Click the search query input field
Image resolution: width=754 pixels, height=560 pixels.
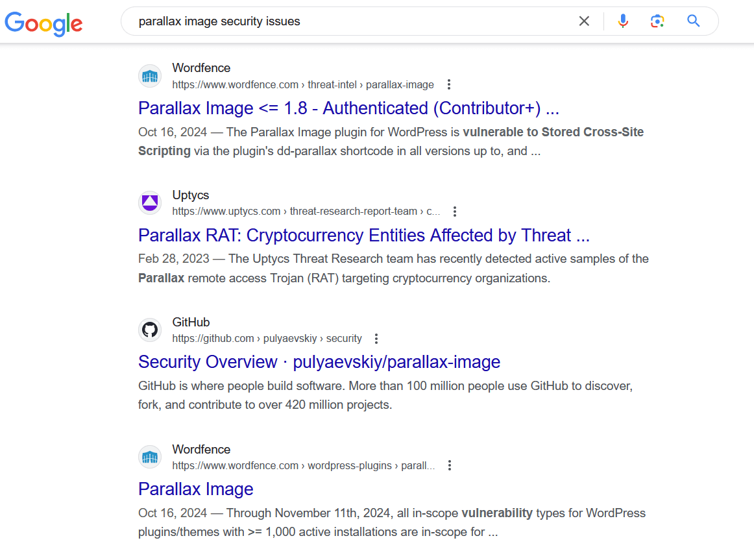(x=350, y=21)
